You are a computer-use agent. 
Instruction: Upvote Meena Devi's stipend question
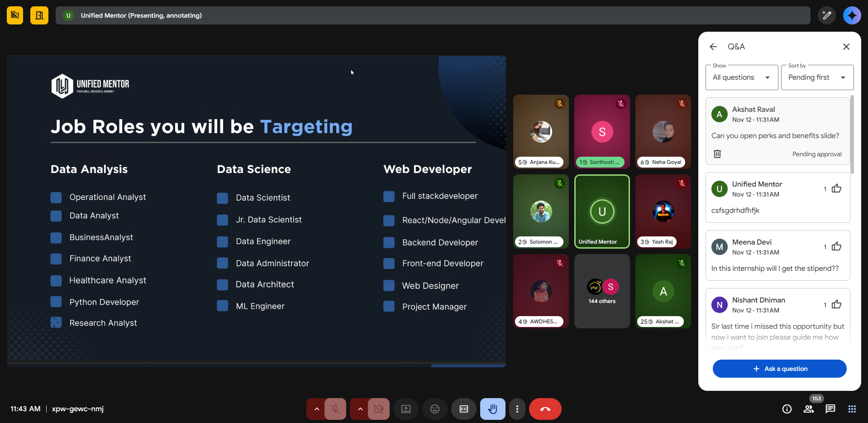pyautogui.click(x=836, y=246)
